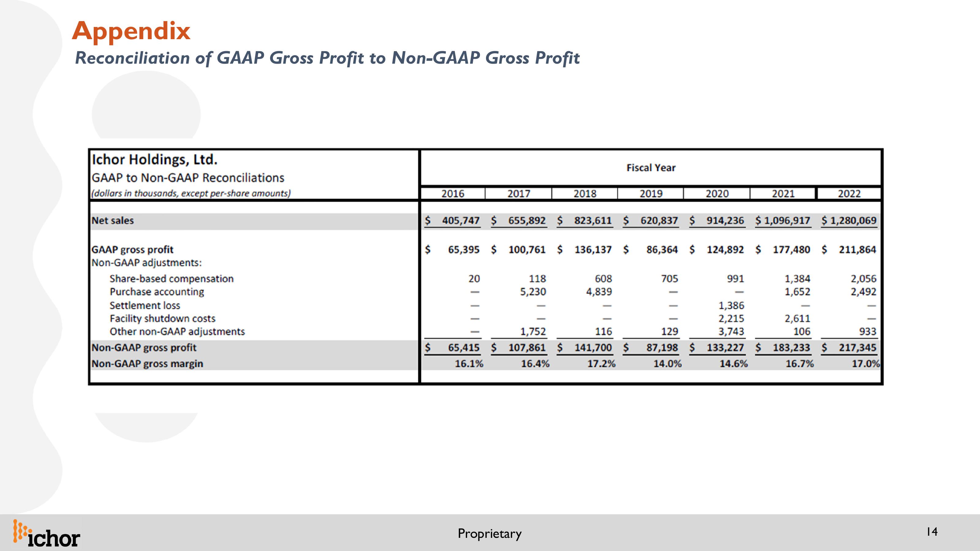Image resolution: width=980 pixels, height=551 pixels.
Task: Select the GAAP to Non-GAAP Reconciliations line
Action: (x=188, y=178)
